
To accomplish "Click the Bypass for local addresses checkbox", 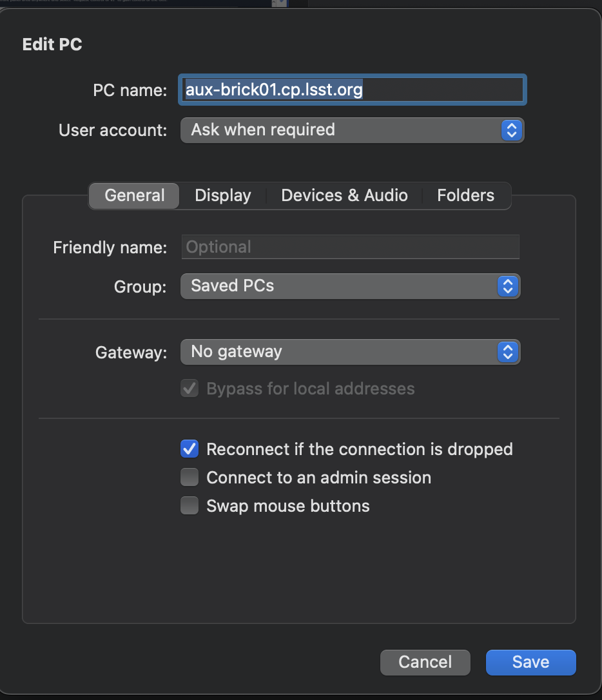I will (189, 389).
